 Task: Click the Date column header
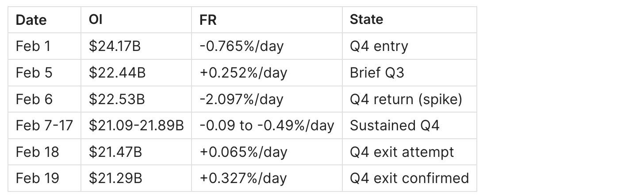pyautogui.click(x=31, y=20)
